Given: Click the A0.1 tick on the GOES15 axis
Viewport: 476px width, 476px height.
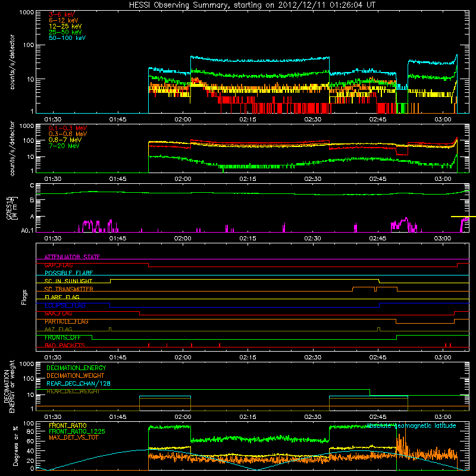Looking at the screenshot, I should click(27, 231).
